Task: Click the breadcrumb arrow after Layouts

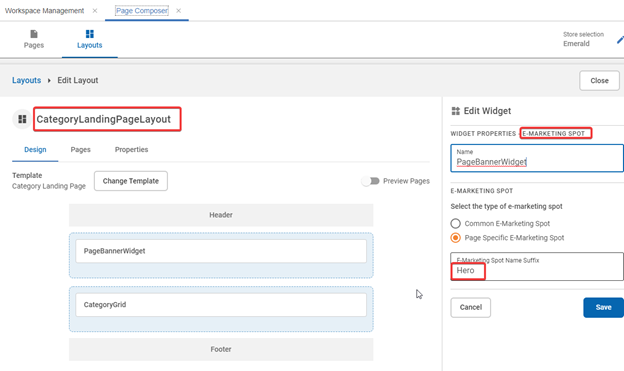Action: pyautogui.click(x=49, y=80)
